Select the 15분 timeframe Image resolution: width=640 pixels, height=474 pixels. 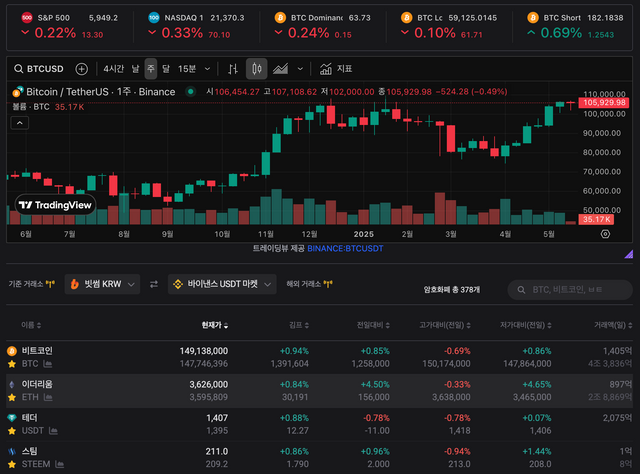(187, 69)
